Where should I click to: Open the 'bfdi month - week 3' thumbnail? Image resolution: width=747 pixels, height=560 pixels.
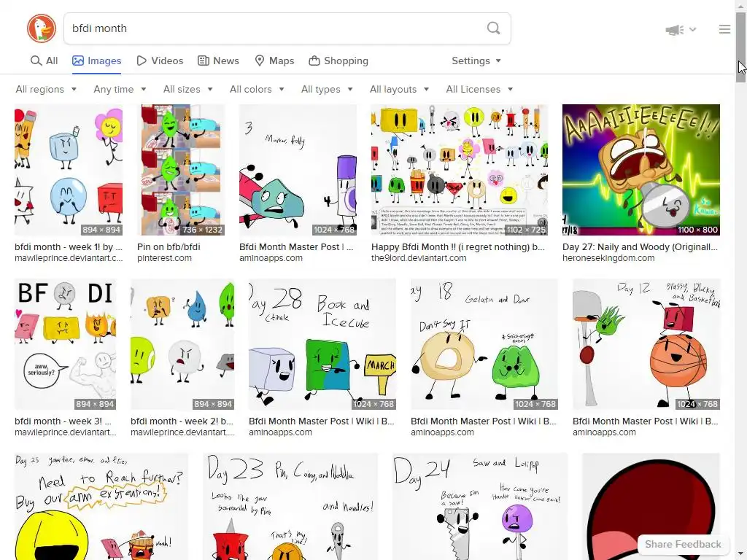point(65,344)
